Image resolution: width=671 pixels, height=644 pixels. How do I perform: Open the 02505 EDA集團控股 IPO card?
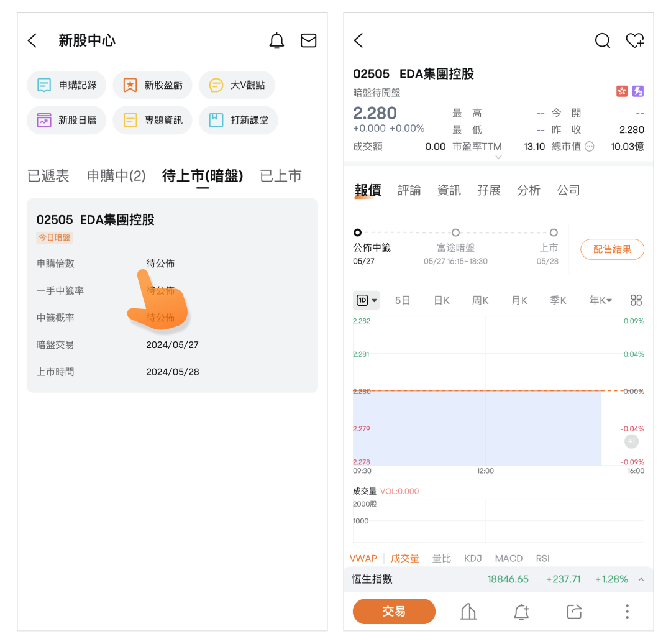(x=172, y=295)
